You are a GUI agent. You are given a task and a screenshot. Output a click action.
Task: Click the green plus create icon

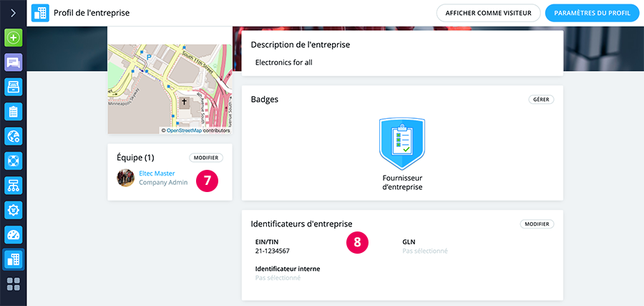point(13,38)
